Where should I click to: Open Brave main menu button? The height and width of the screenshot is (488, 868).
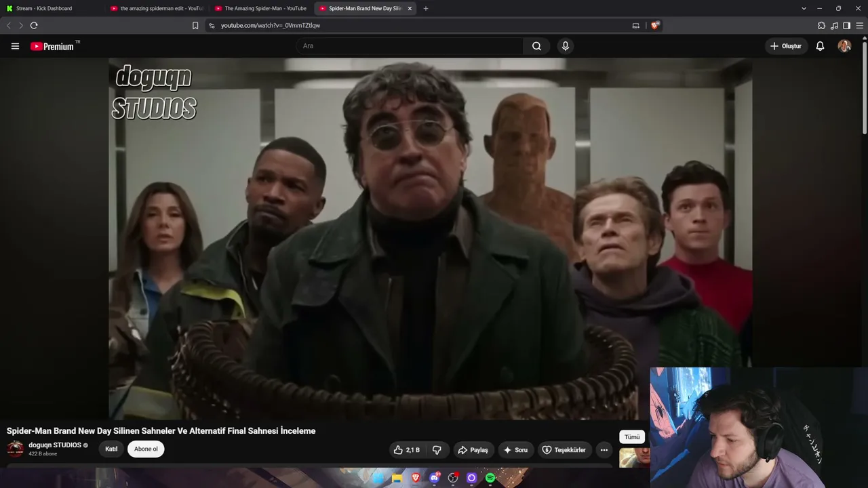tap(859, 26)
